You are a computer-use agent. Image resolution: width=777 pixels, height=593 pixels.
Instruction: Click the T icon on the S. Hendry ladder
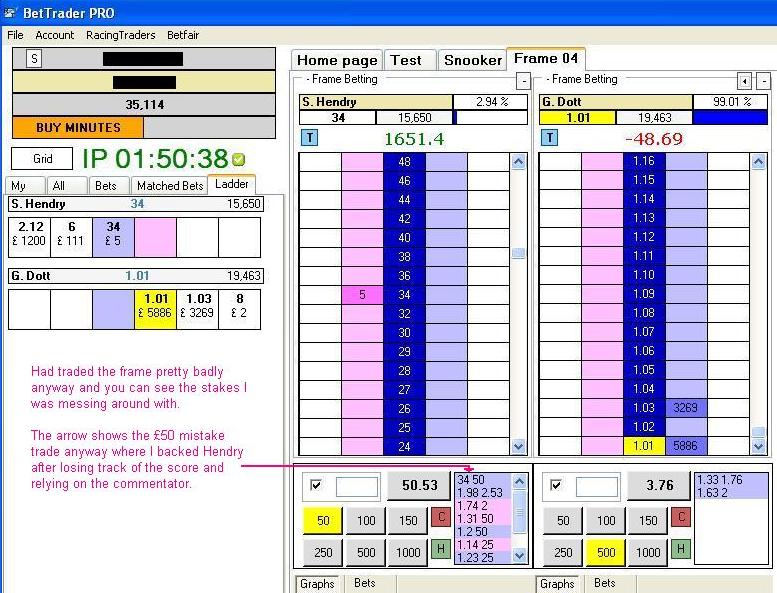(310, 138)
